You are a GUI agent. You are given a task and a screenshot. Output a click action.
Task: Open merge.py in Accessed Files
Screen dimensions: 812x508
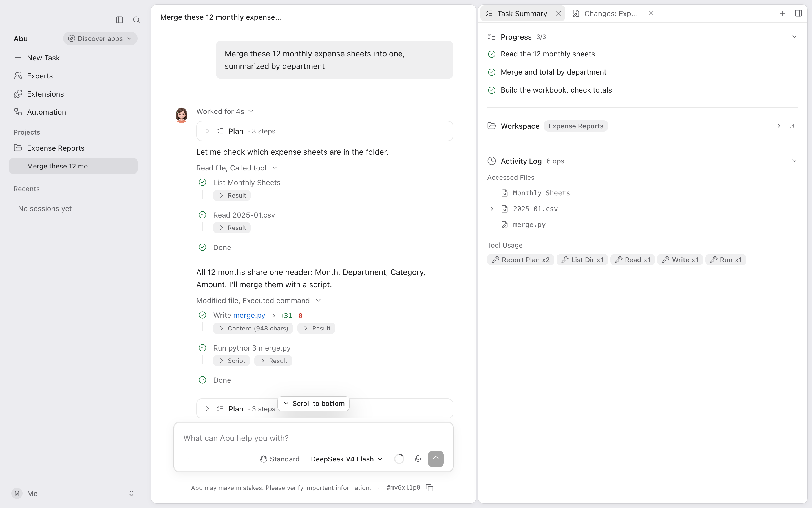tap(529, 225)
